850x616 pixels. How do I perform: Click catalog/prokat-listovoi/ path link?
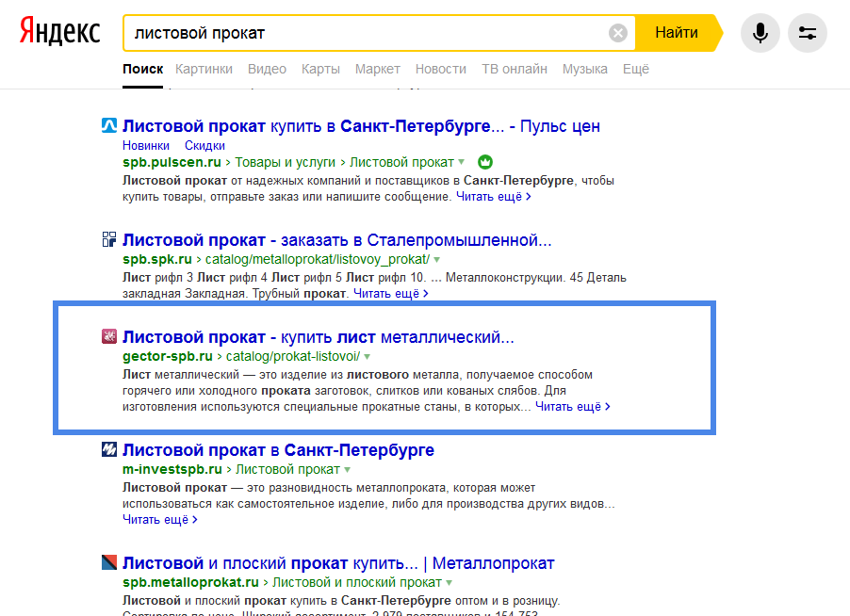tap(293, 356)
